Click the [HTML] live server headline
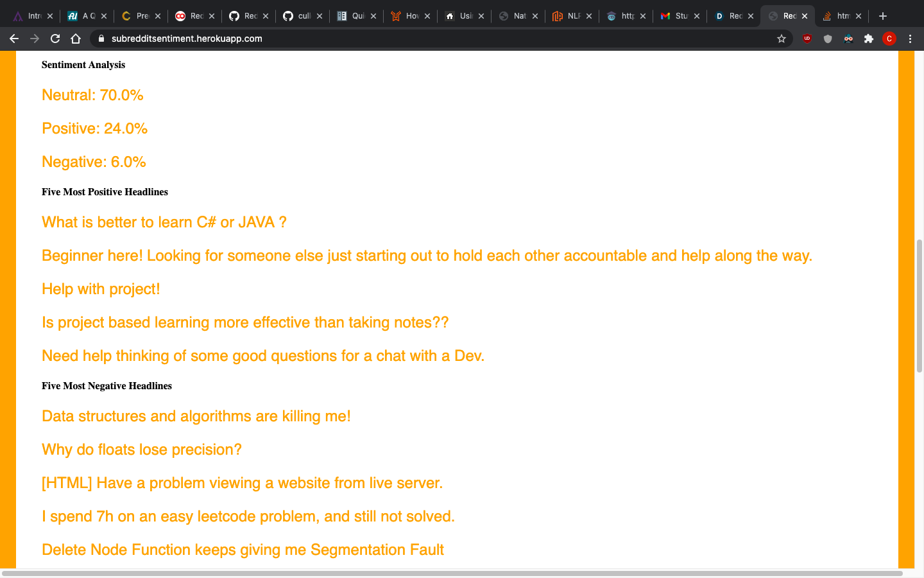This screenshot has height=578, width=924. pos(242,483)
